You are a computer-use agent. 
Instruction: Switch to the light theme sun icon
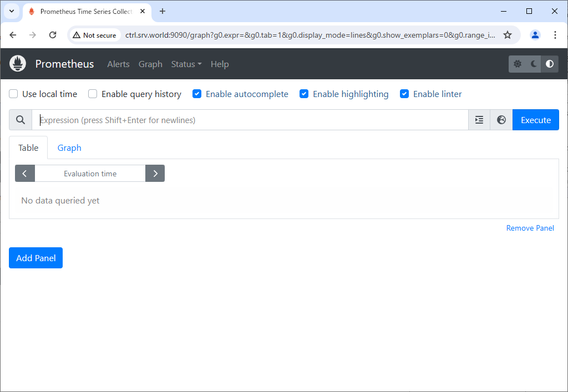click(x=518, y=64)
